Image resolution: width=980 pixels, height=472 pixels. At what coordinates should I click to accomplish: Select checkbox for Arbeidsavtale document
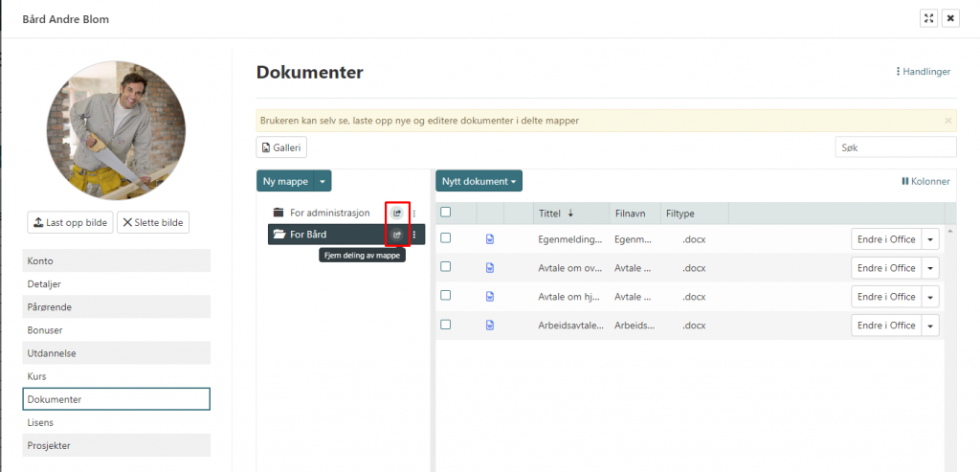click(x=445, y=325)
